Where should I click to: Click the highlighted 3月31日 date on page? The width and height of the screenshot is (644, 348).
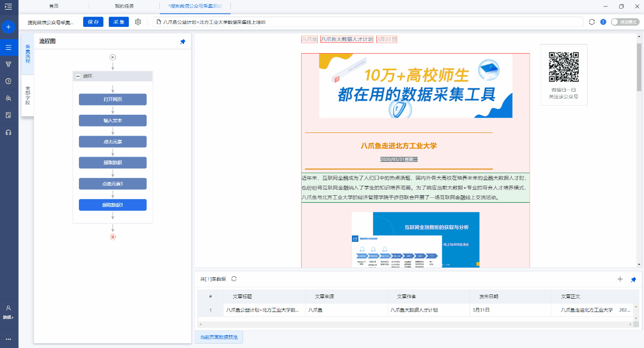tap(386, 39)
